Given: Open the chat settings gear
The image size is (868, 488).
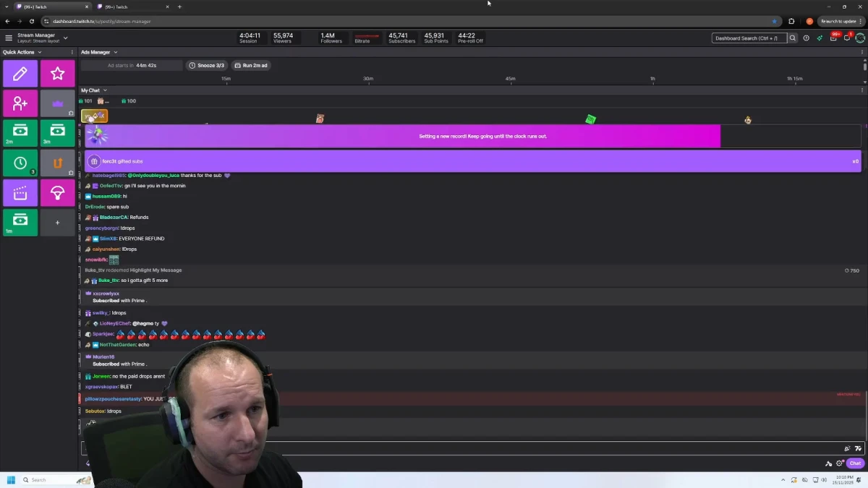Looking at the screenshot, I should (839, 463).
